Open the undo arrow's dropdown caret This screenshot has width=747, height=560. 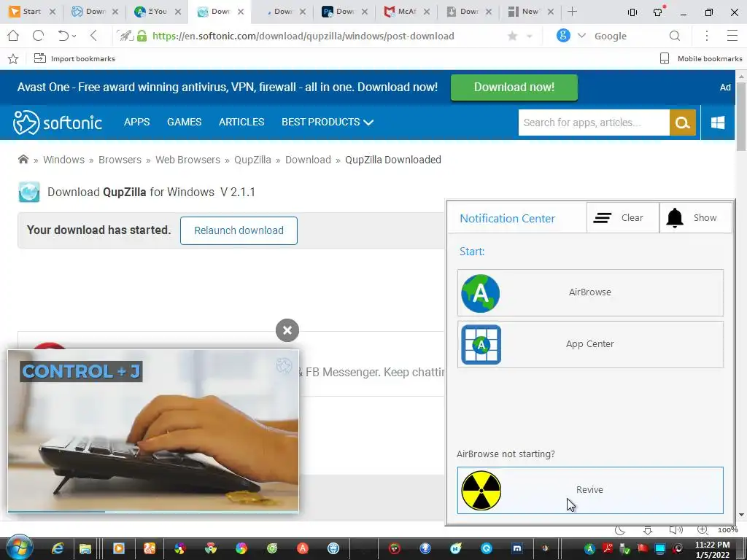pyautogui.click(x=74, y=36)
